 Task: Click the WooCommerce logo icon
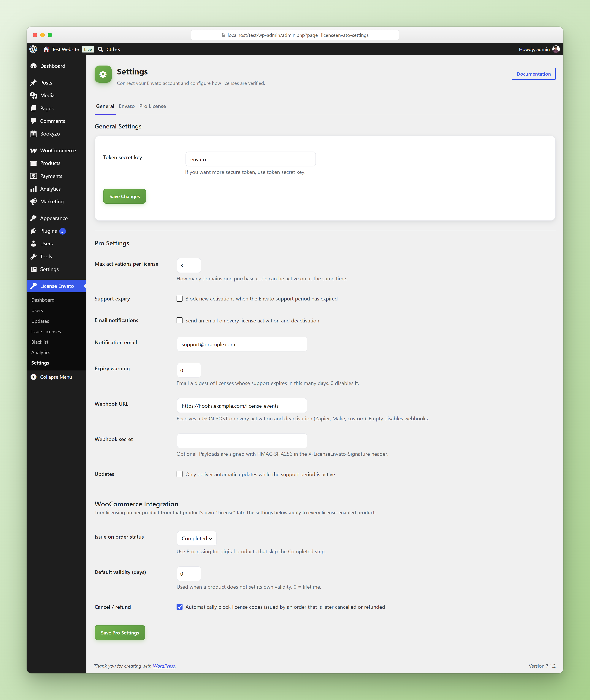point(34,150)
